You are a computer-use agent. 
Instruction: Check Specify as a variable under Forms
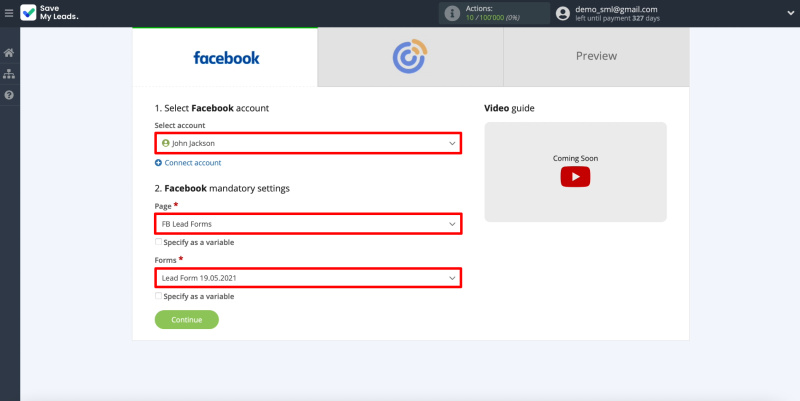point(158,296)
